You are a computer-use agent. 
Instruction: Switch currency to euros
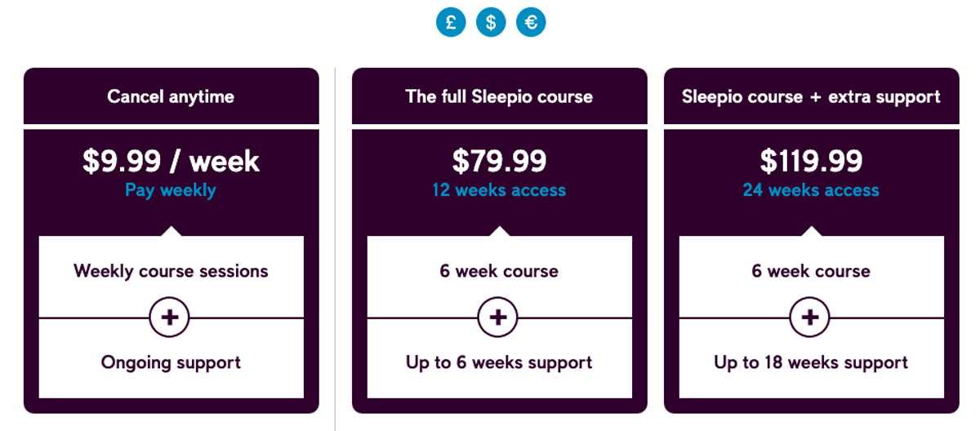531,22
